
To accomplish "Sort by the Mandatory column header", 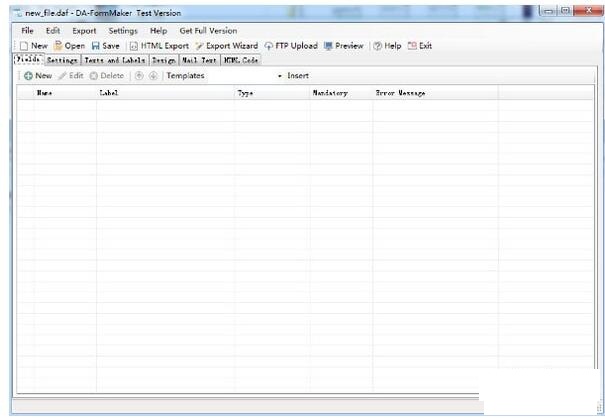I will (x=341, y=93).
